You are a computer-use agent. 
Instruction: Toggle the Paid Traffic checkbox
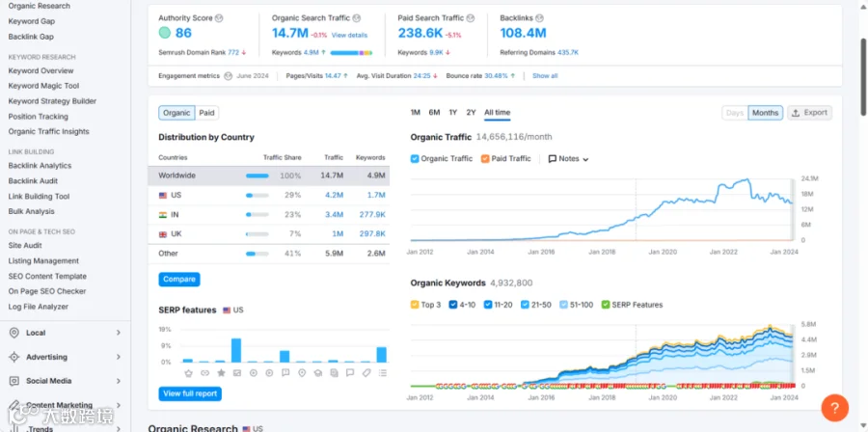click(x=485, y=159)
